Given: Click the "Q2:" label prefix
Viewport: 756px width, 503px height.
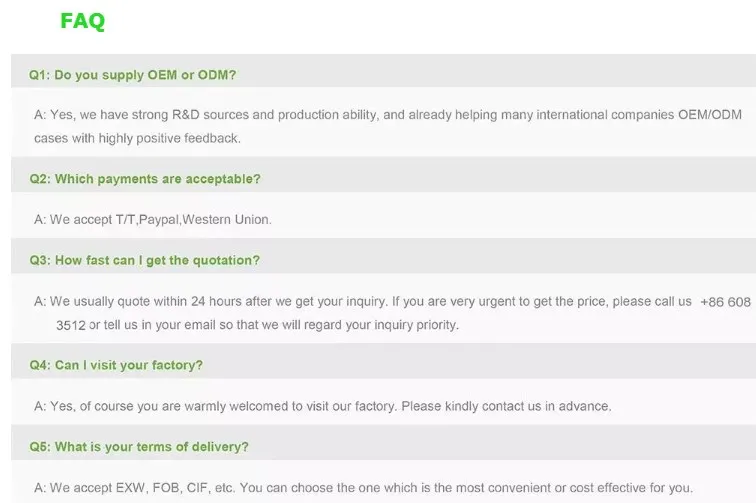Looking at the screenshot, I should (40, 179).
